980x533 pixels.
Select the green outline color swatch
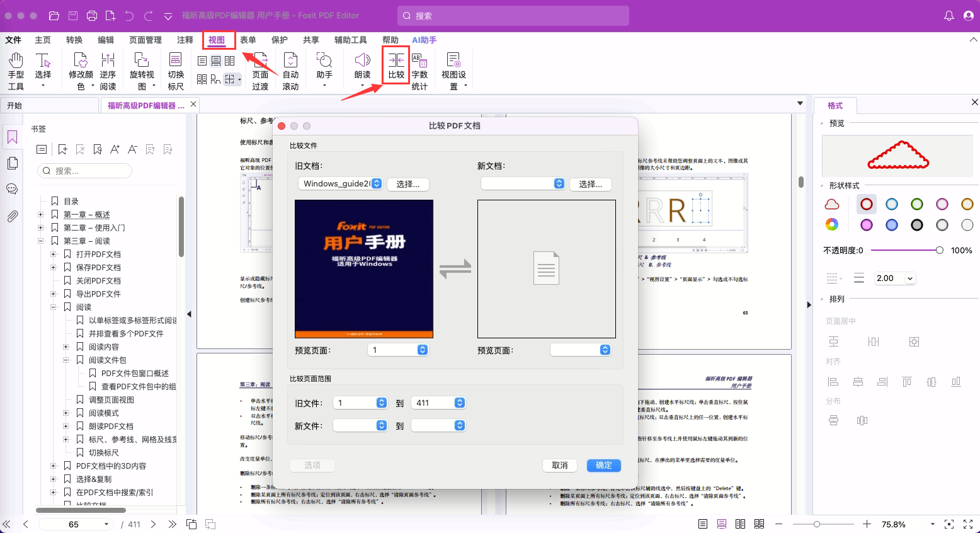[x=917, y=204]
